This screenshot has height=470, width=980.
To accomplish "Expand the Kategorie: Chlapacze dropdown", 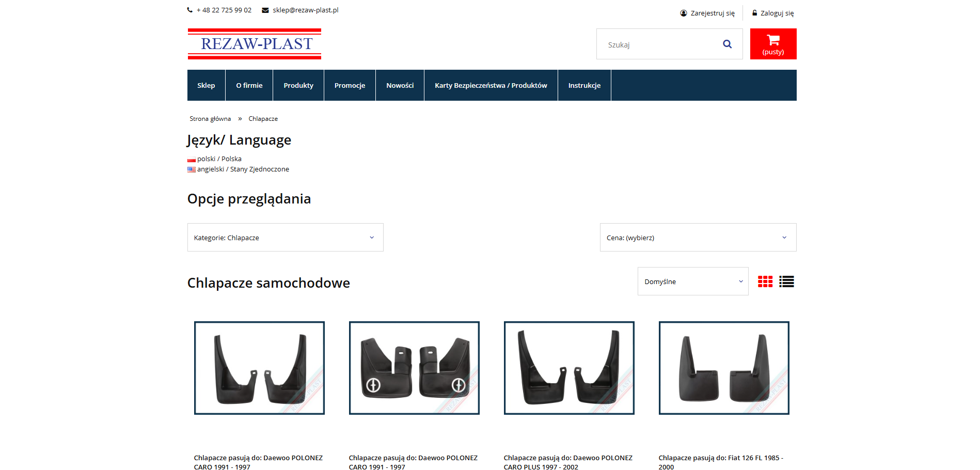I will 285,238.
